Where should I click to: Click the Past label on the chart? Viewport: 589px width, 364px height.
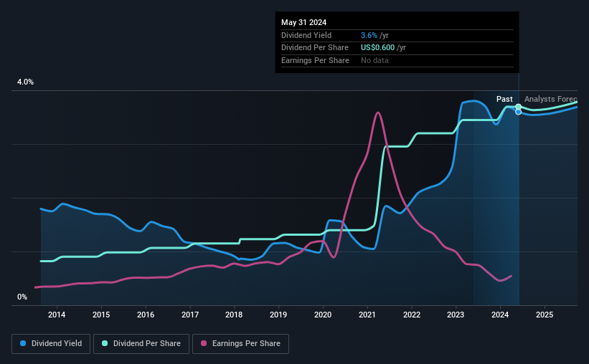504,99
